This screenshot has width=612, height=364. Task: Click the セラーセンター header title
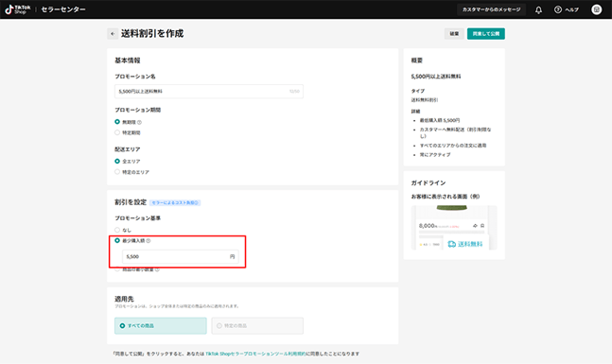(x=63, y=9)
